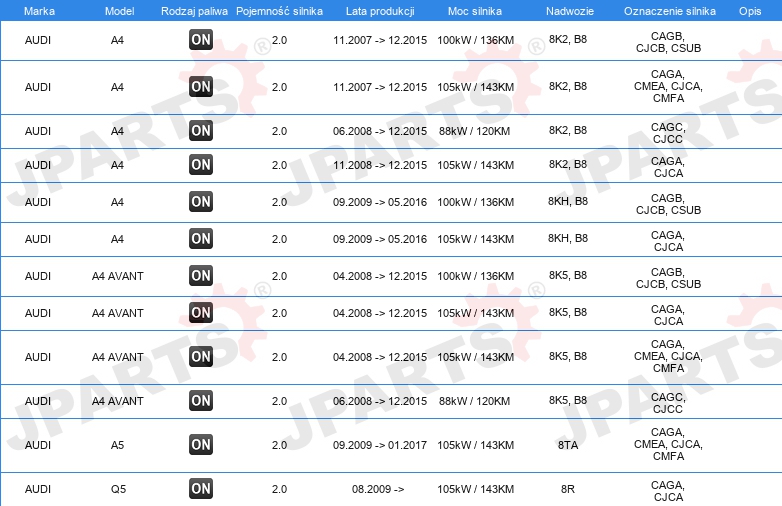Click ON icon in A4 AVANT CAGA, CJCA row

(x=201, y=313)
